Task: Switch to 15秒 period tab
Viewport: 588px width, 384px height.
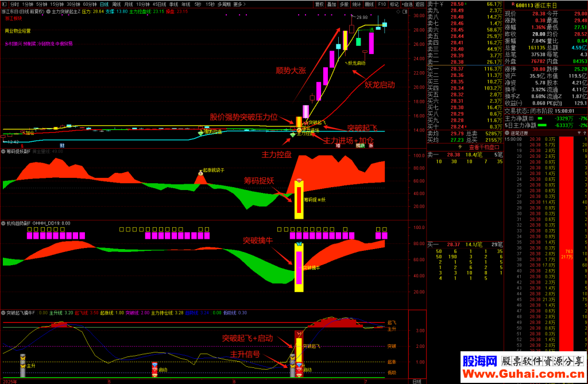Action: [210, 4]
